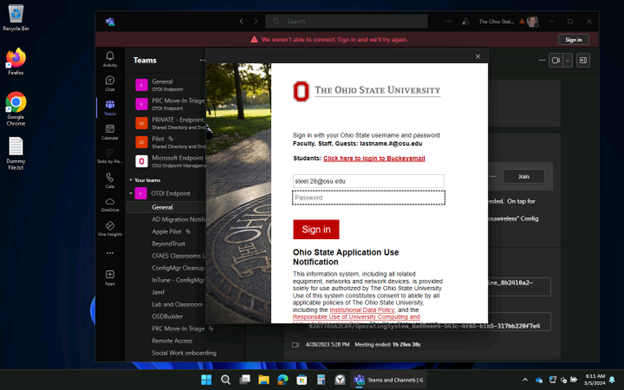Open File Explorer from the taskbar
The image size is (624, 390).
(263, 380)
